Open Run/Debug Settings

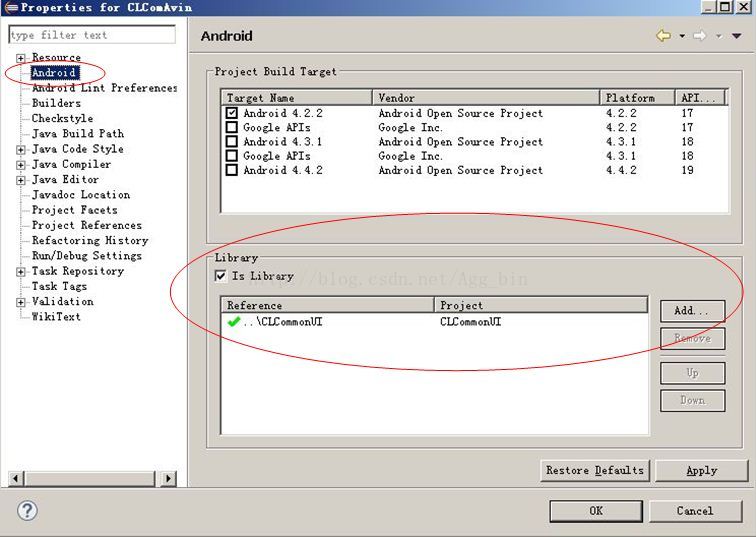[x=87, y=256]
